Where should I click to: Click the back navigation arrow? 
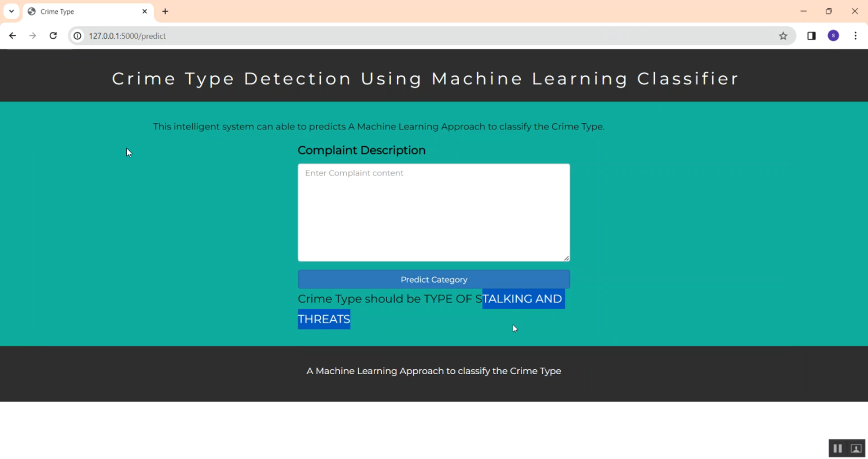pyautogui.click(x=13, y=35)
